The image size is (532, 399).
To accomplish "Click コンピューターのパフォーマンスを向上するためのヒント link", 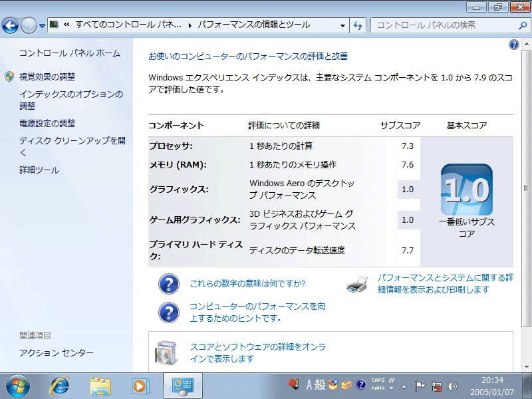I will 257,312.
